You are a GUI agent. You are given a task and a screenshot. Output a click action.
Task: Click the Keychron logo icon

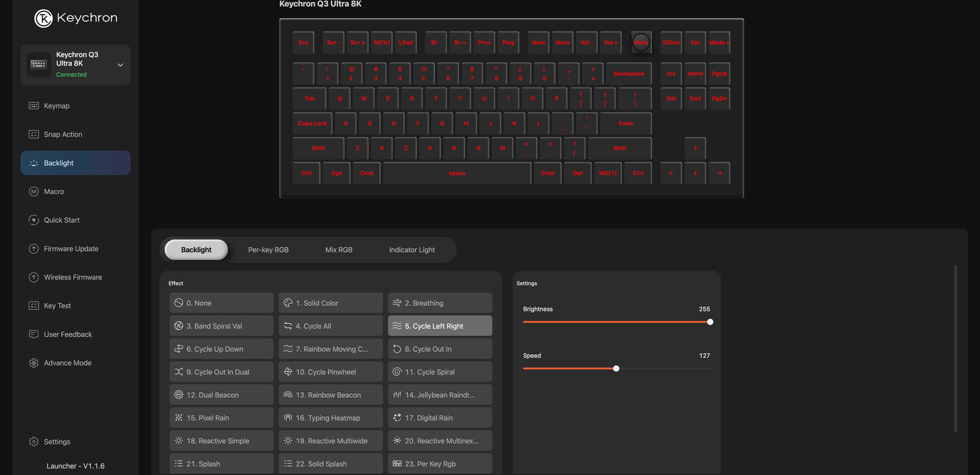[x=44, y=18]
